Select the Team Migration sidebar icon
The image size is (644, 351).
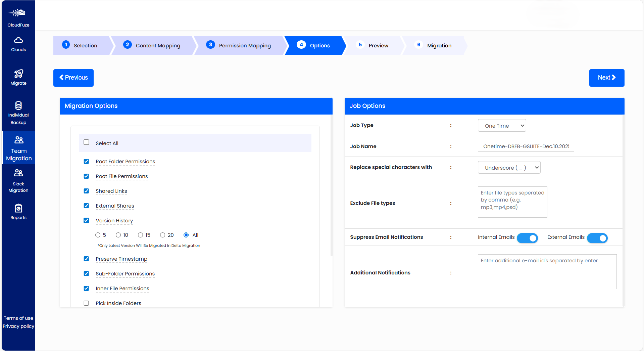(x=19, y=140)
